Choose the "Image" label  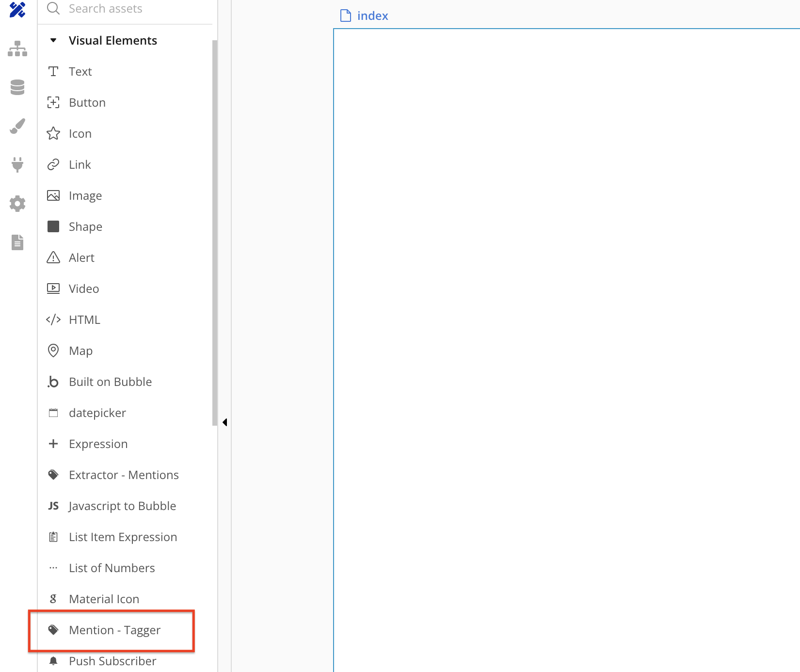[x=85, y=195]
